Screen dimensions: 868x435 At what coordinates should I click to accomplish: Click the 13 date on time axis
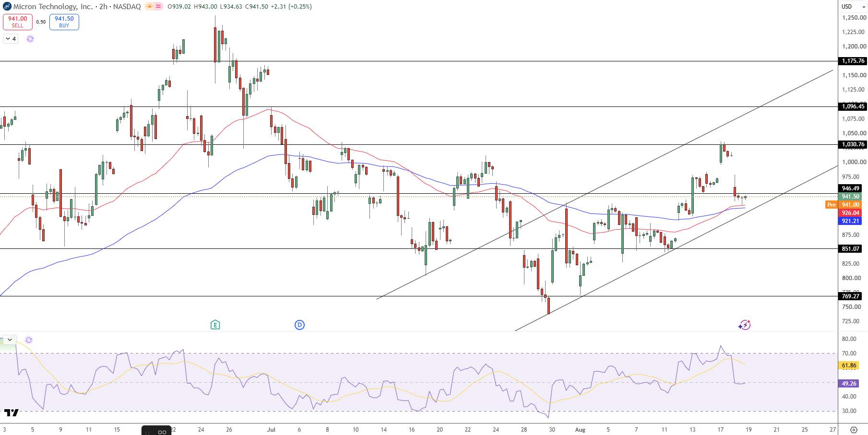click(692, 430)
